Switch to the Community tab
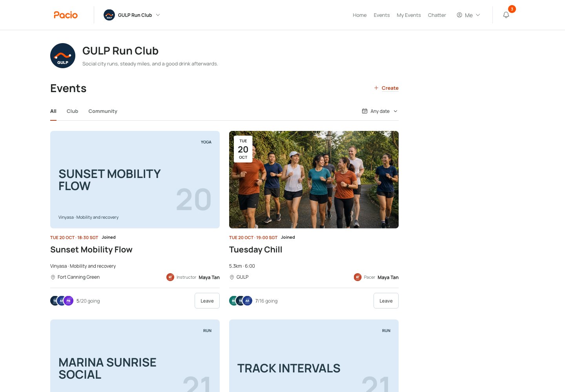The width and height of the screenshot is (565, 392). [103, 111]
